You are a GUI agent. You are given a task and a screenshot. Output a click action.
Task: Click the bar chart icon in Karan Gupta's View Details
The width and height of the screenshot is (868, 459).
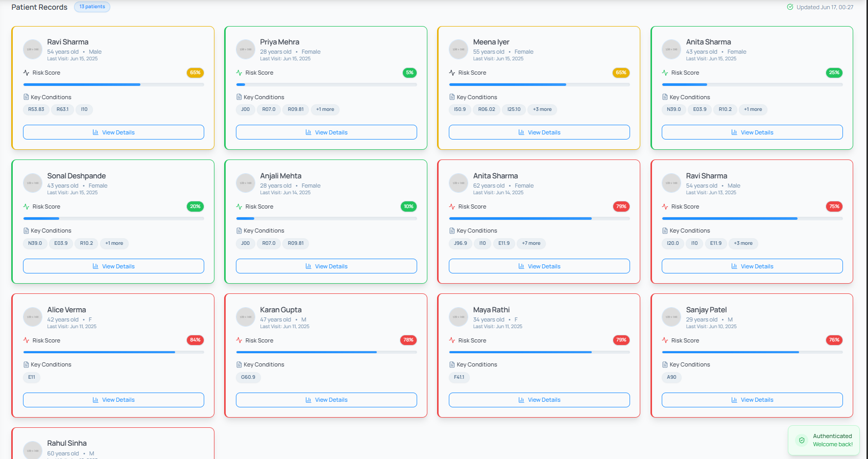tap(308, 400)
